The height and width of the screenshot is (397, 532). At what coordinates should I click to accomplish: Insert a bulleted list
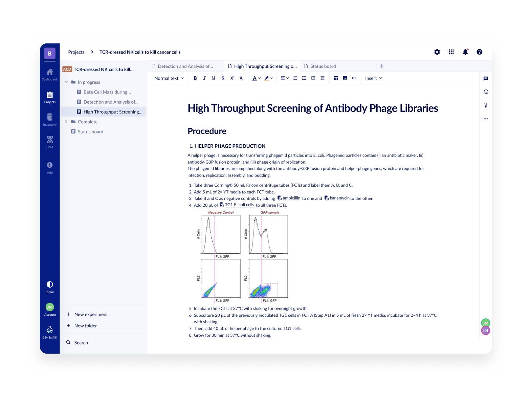[x=304, y=78]
